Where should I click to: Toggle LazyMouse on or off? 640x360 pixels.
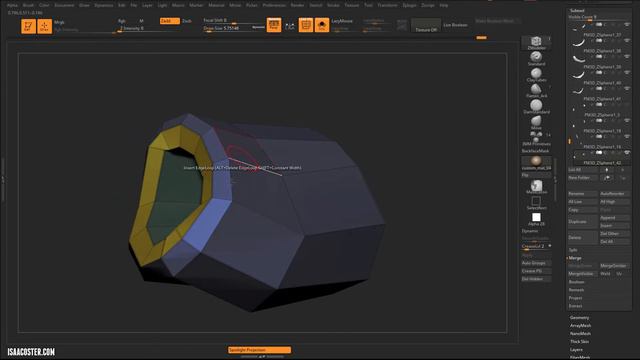pyautogui.click(x=342, y=21)
